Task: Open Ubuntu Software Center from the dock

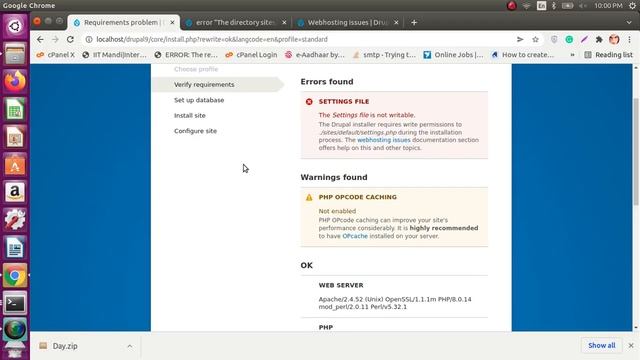Action: coord(15,164)
